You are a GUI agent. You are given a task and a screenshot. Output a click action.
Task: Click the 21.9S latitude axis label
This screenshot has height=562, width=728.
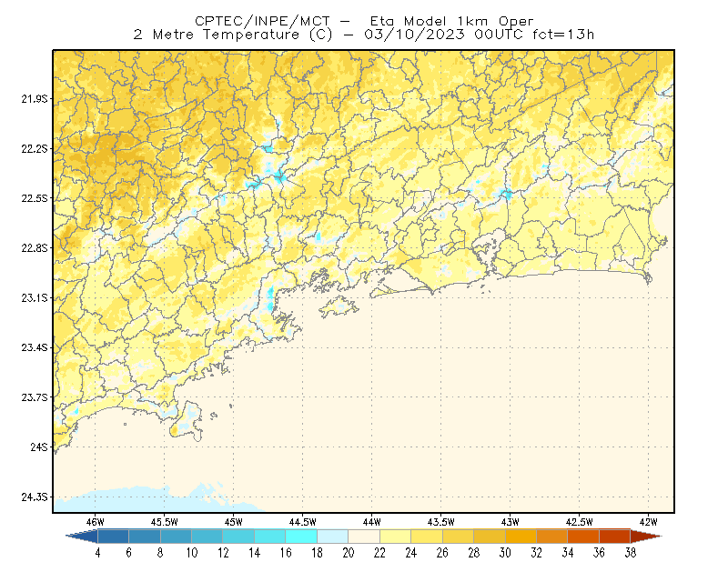[x=35, y=99]
